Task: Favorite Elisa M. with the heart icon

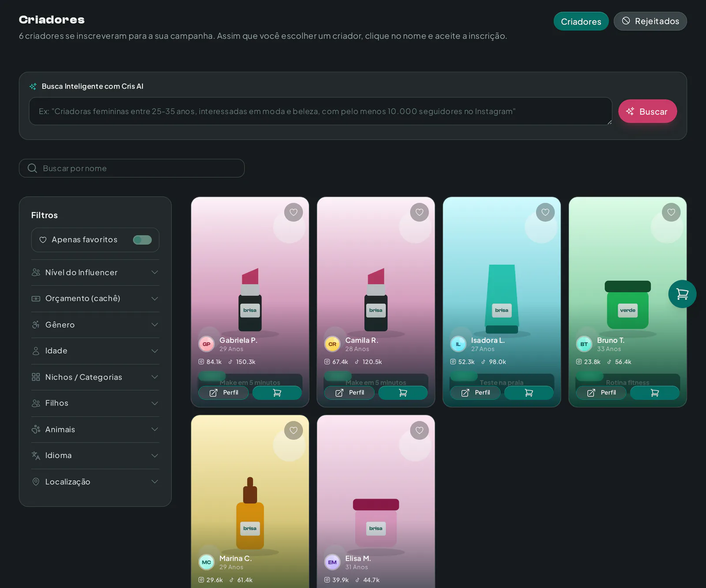Action: (x=419, y=431)
